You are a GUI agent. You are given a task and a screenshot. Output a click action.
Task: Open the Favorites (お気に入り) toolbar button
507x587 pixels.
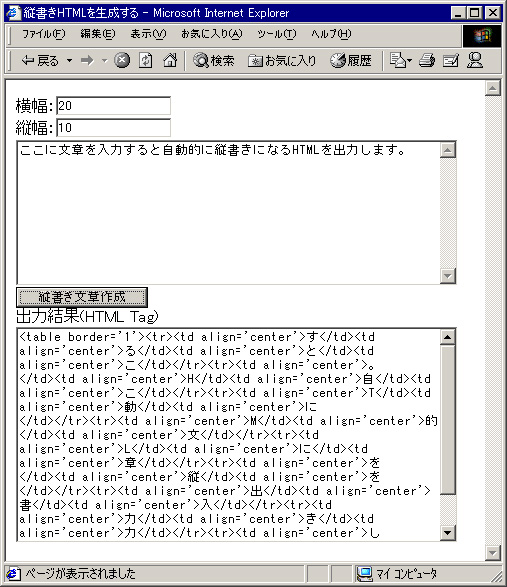click(x=282, y=60)
